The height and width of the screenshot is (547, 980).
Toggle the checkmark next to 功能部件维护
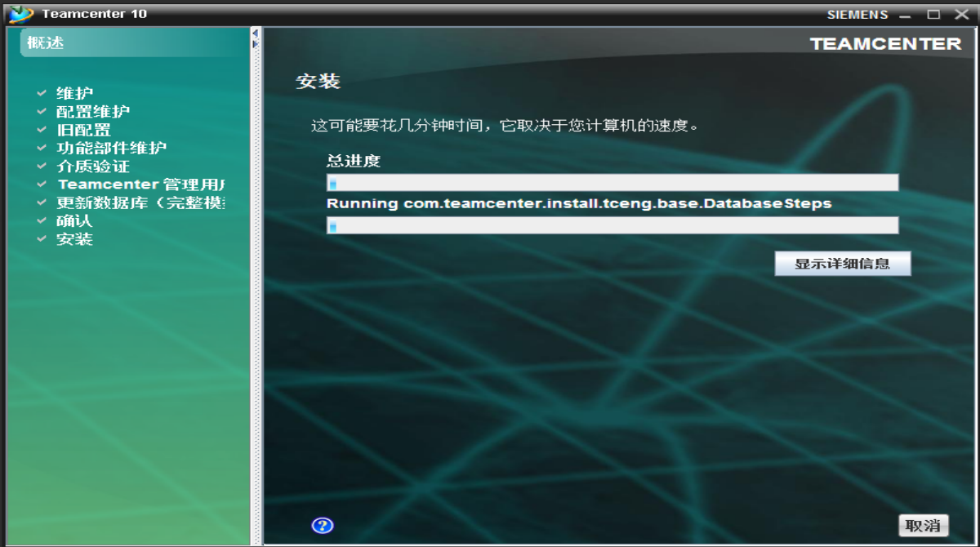40,147
